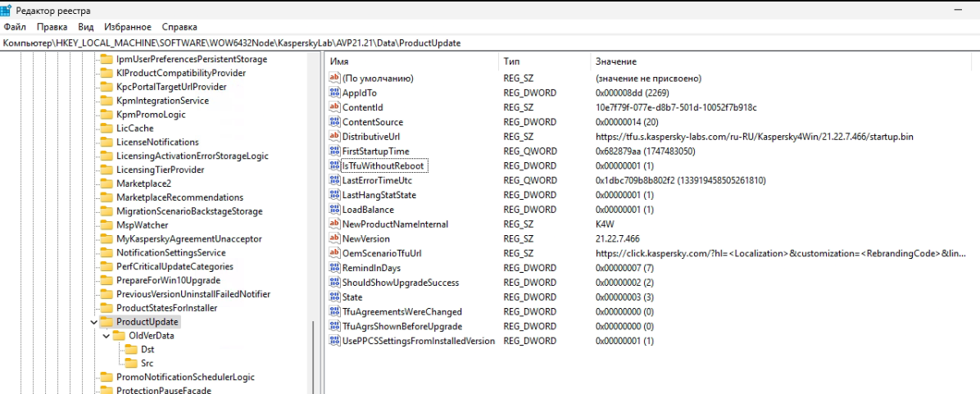Click the ContentId string value icon
Viewport: 980px width, 394px height.
point(334,107)
